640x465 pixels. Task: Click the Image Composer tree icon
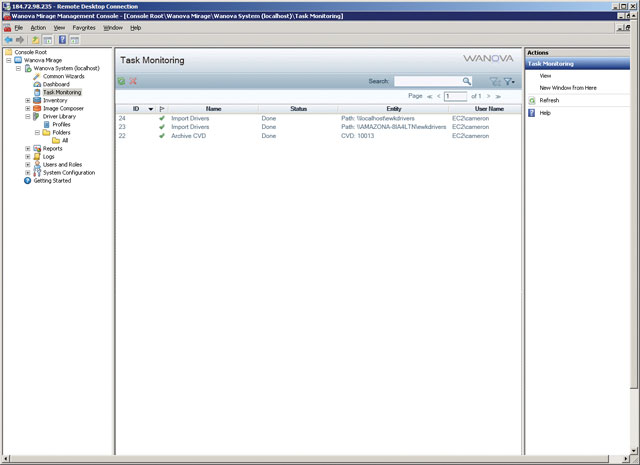[37, 109]
